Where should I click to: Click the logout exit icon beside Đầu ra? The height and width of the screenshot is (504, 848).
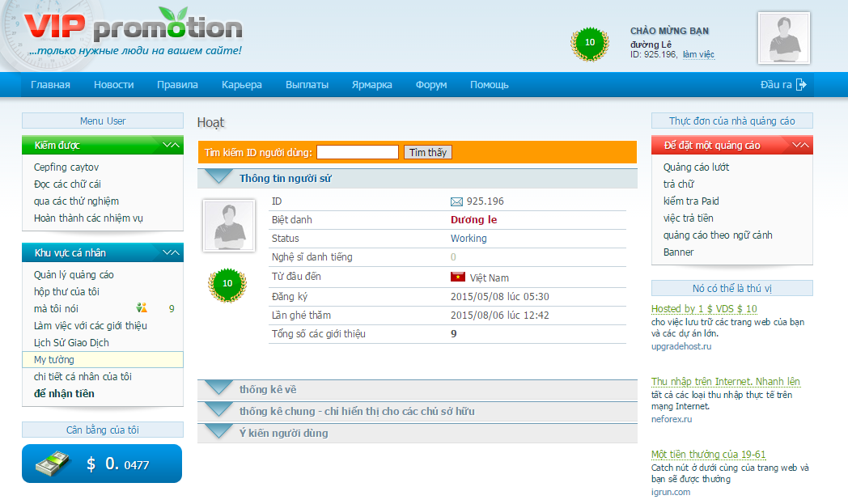point(801,84)
